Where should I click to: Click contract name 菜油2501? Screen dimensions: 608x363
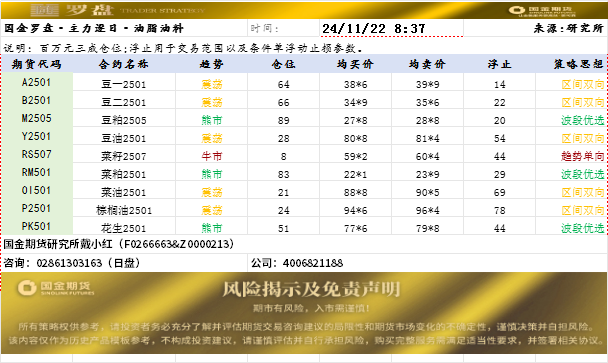(124, 192)
